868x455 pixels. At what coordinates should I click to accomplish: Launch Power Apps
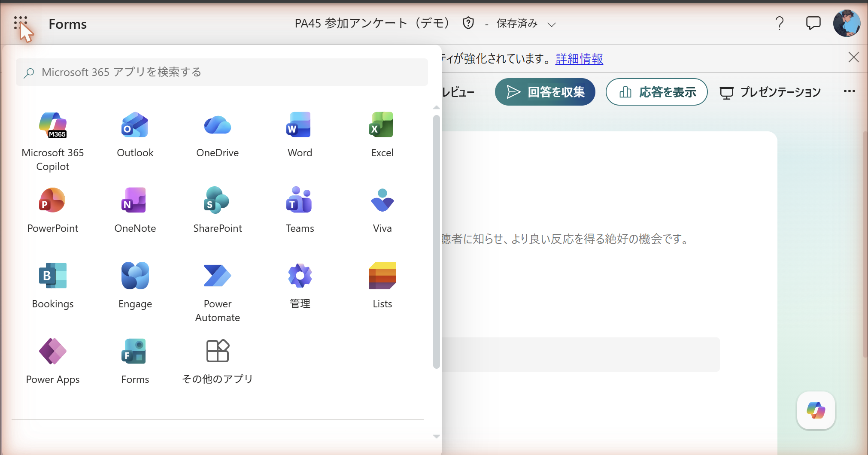(x=53, y=361)
